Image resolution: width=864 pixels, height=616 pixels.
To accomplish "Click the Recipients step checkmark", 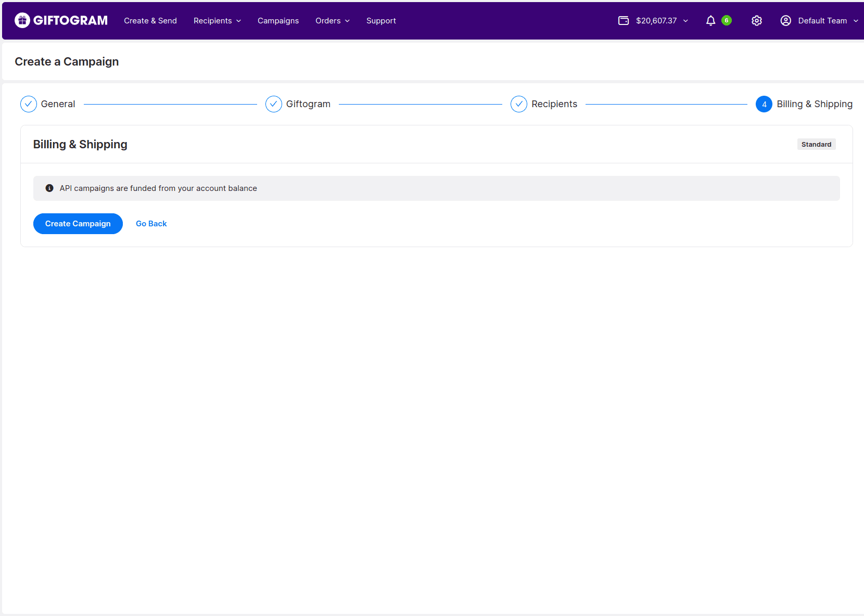I will tap(519, 104).
